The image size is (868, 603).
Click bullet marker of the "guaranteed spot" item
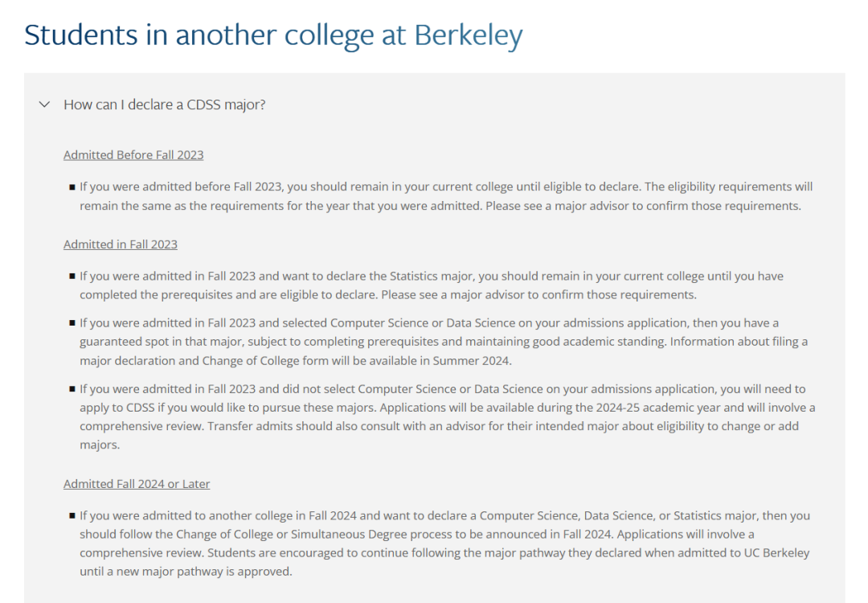tap(72, 323)
